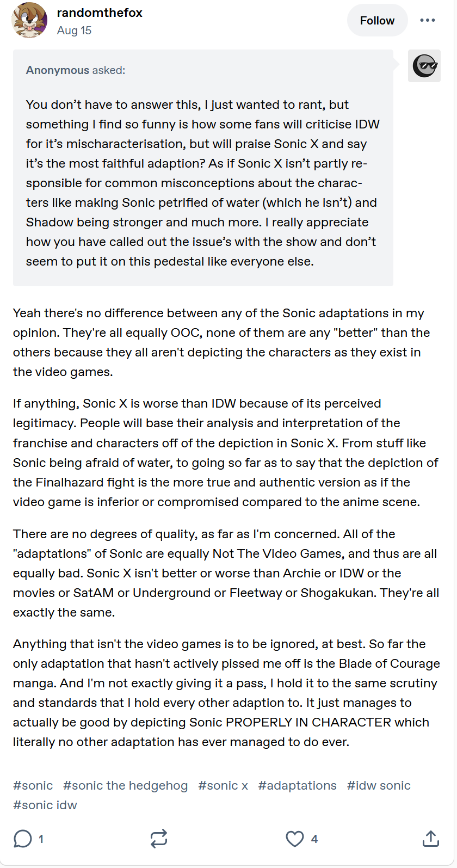Click the Anonymous asker name
Viewport: 457px width, 868px height.
tap(58, 70)
